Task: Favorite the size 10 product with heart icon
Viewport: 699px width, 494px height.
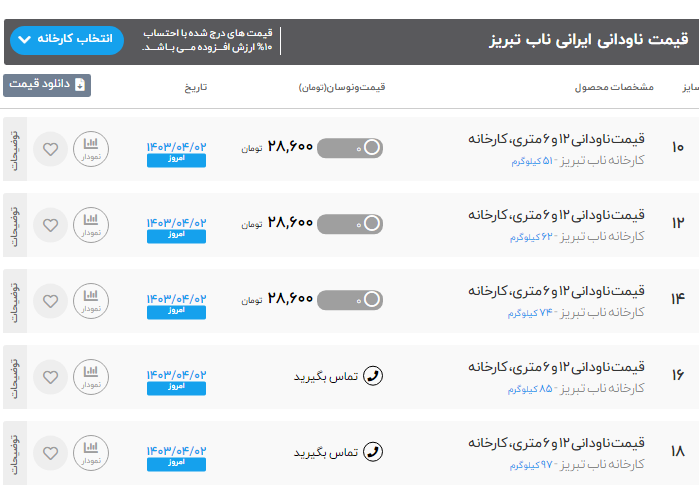Action: coord(50,150)
